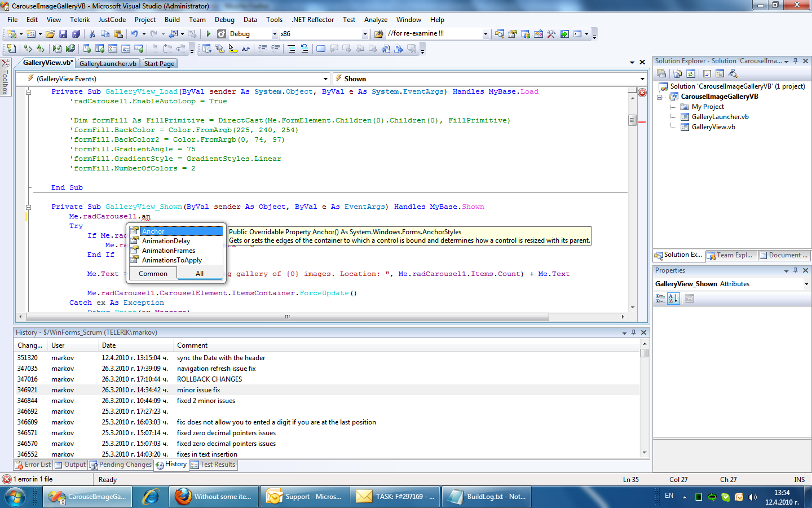This screenshot has height=508, width=812.
Task: Save the current file with the floppy icon
Action: point(63,34)
